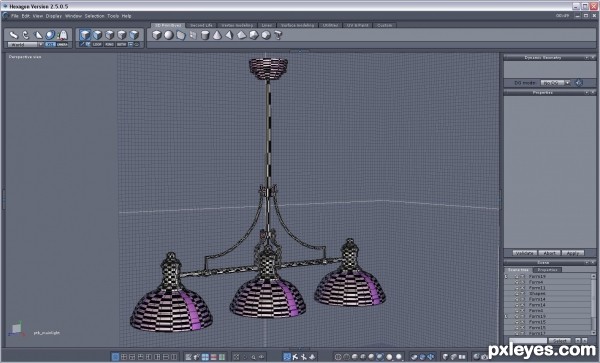600x363 pixels.
Task: Switch to the objects selection mode cube
Action: point(134,35)
